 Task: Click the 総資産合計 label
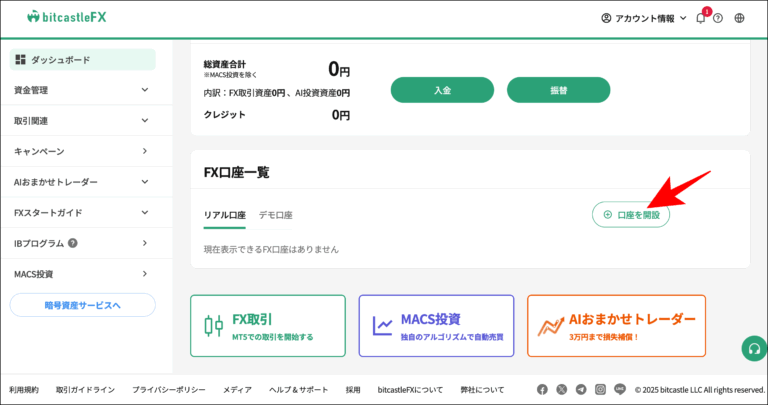(225, 64)
